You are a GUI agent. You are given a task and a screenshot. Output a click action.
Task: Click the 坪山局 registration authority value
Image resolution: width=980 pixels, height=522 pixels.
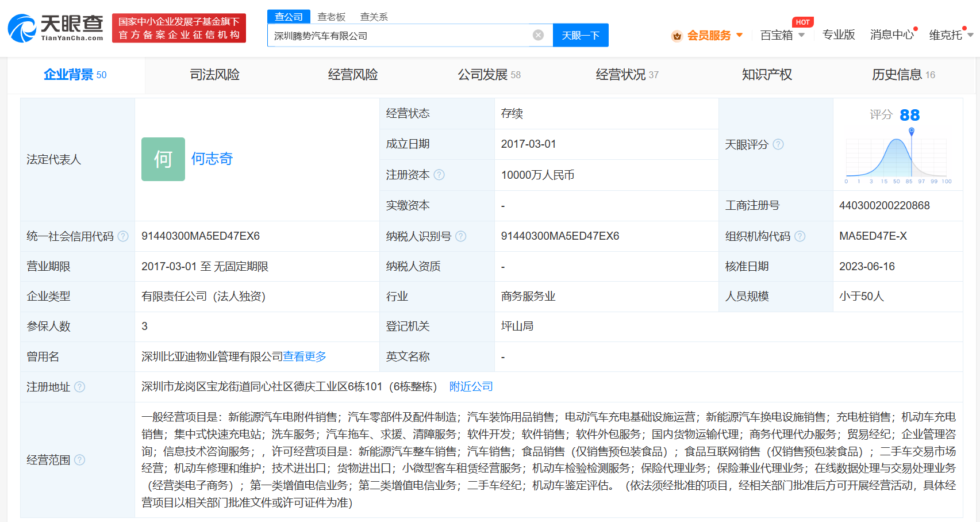(517, 327)
